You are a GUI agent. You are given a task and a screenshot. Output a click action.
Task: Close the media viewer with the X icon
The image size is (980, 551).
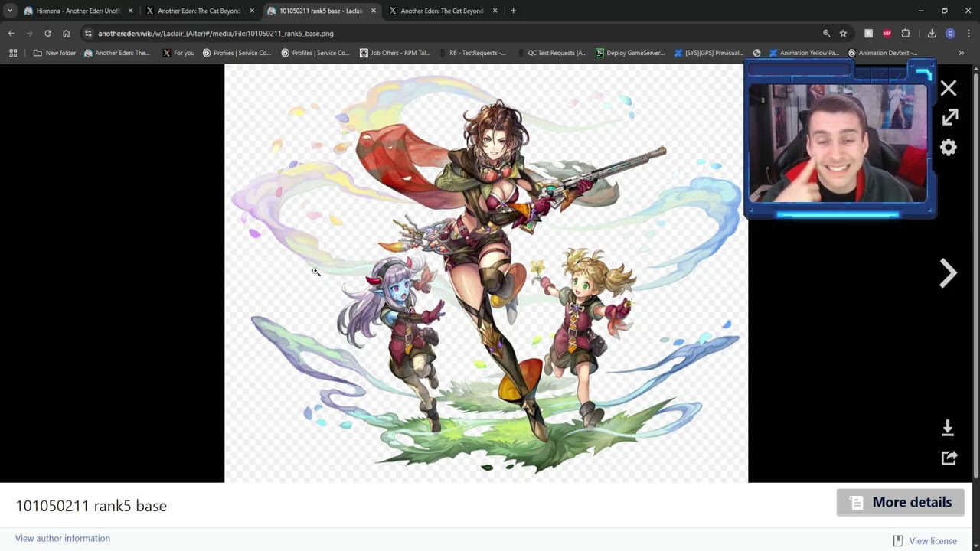coord(949,89)
